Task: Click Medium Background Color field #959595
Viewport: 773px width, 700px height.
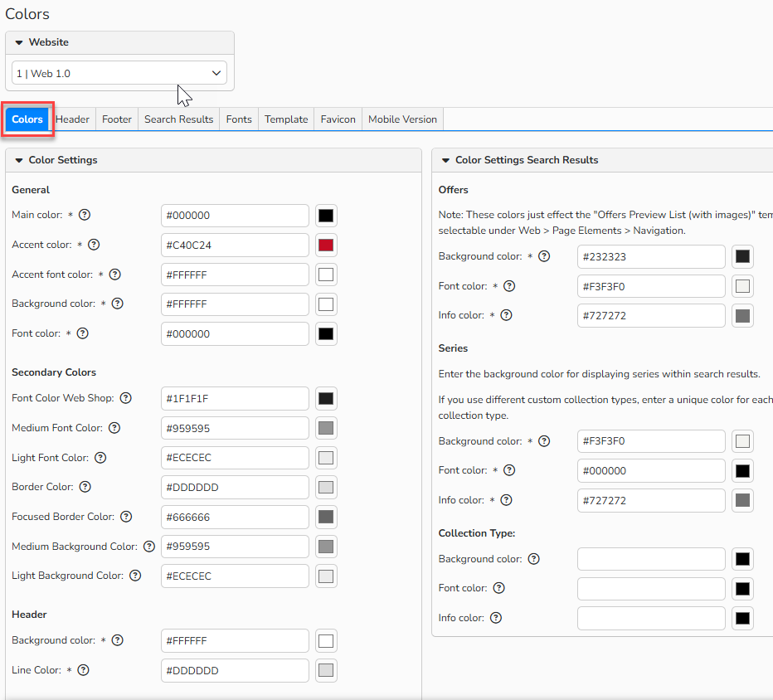Action: click(x=235, y=547)
